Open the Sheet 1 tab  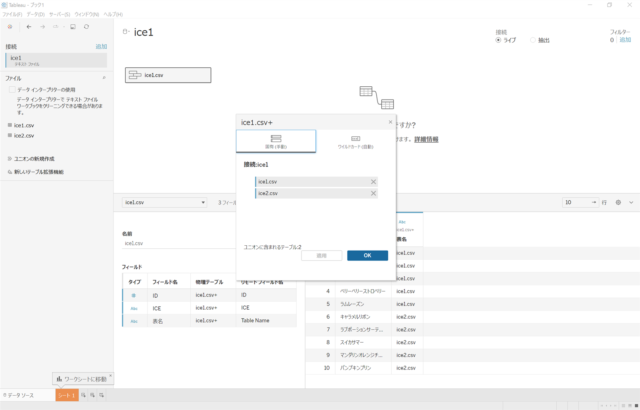click(x=65, y=397)
